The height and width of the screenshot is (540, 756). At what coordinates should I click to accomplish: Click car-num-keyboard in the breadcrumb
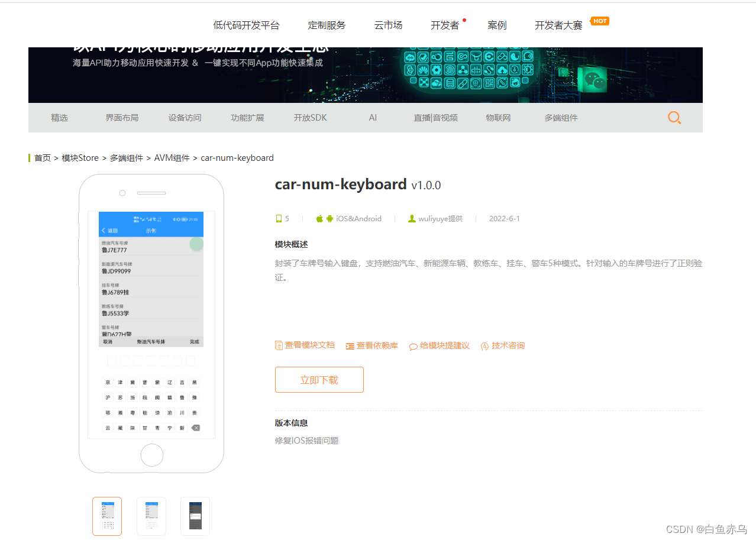point(237,158)
